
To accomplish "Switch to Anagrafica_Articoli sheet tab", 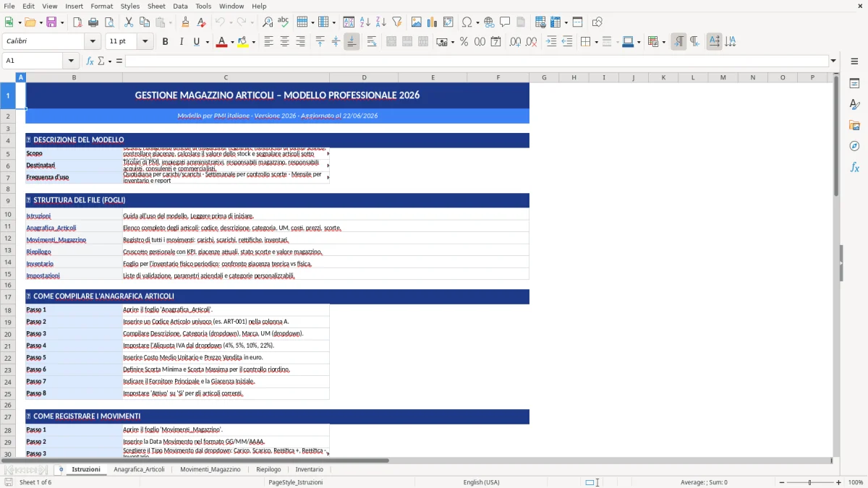I will pyautogui.click(x=140, y=469).
